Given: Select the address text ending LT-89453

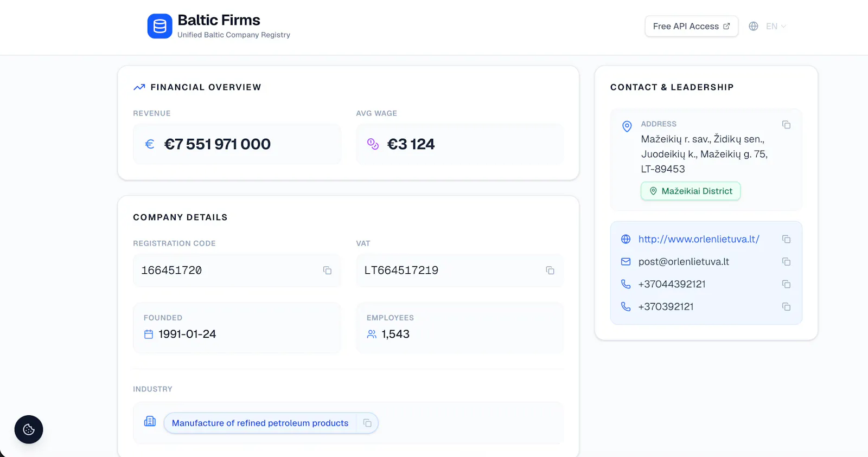Looking at the screenshot, I should tap(704, 154).
